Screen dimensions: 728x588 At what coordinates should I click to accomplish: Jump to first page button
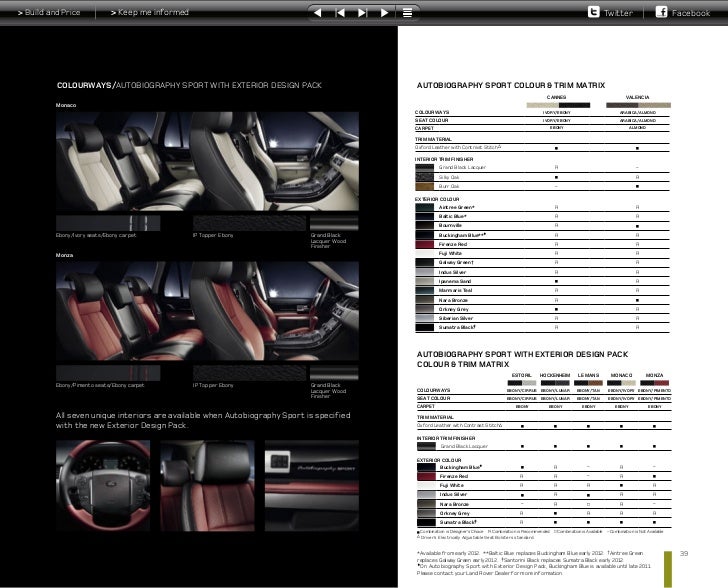click(x=340, y=13)
